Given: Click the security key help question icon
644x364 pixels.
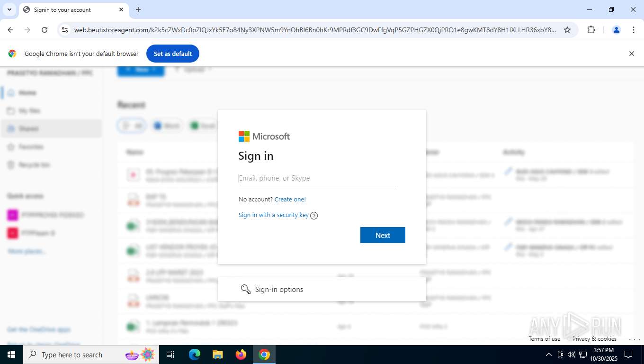Looking at the screenshot, I should click(x=314, y=216).
